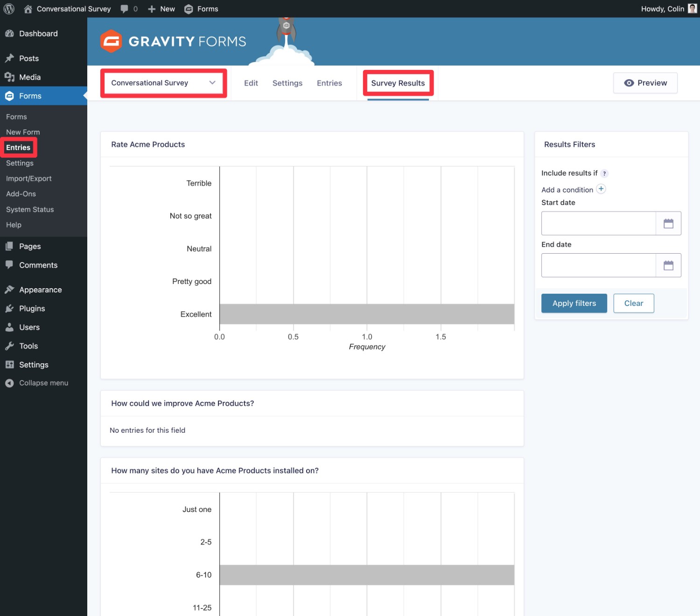
Task: Open Help in the Forms submenu
Action: click(14, 225)
